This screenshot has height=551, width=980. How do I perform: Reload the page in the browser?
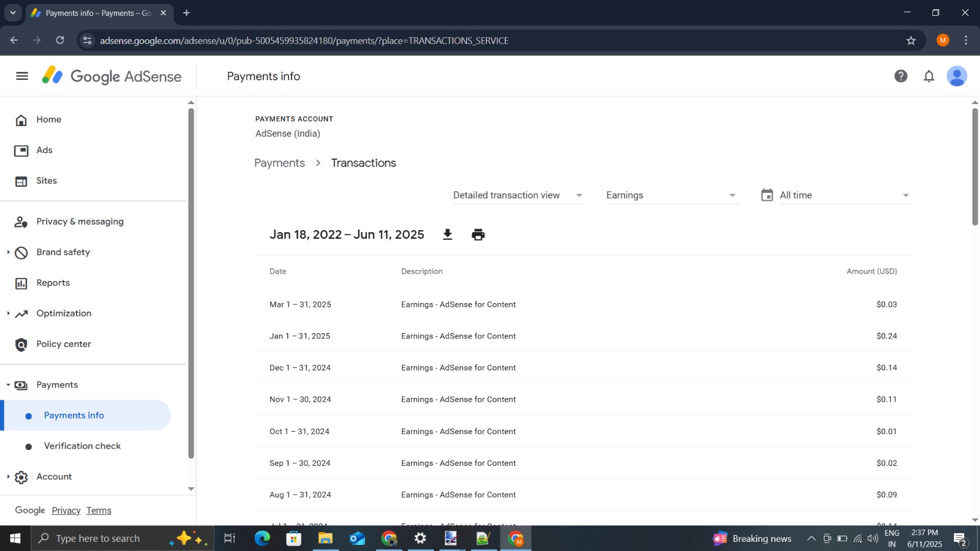60,40
